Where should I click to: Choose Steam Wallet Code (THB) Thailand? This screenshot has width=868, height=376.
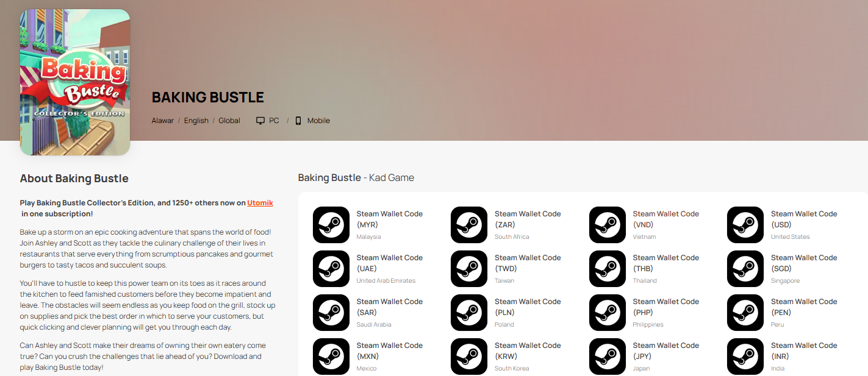[665, 263]
